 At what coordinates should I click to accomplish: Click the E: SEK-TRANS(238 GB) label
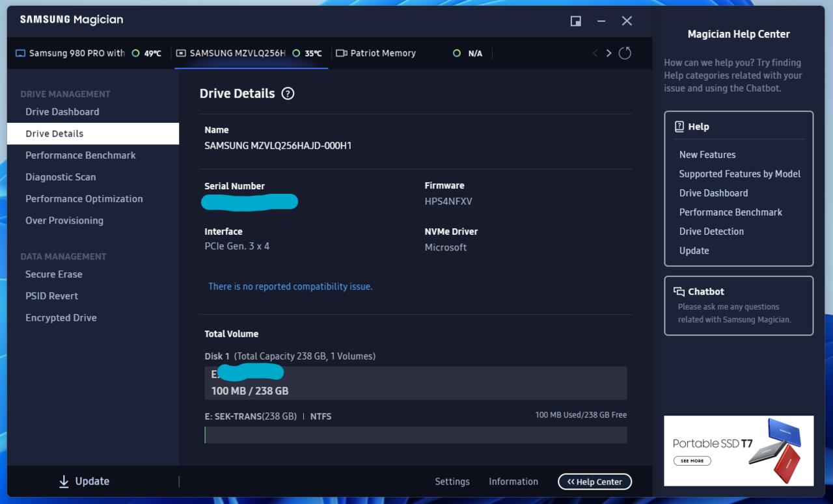coord(251,416)
